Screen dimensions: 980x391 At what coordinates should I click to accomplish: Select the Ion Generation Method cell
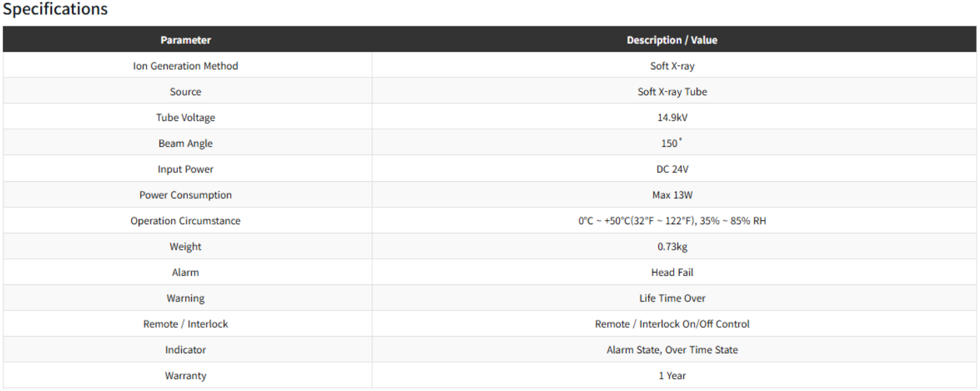coord(186,66)
